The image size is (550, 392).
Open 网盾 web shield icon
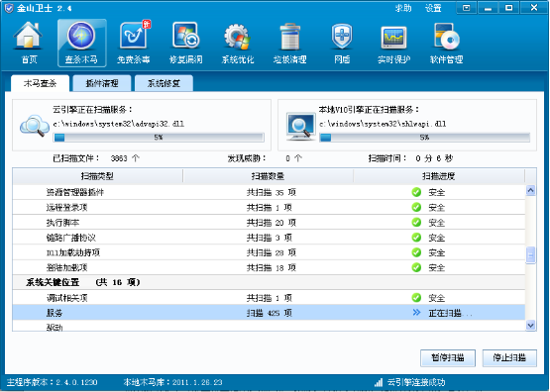coord(342,43)
